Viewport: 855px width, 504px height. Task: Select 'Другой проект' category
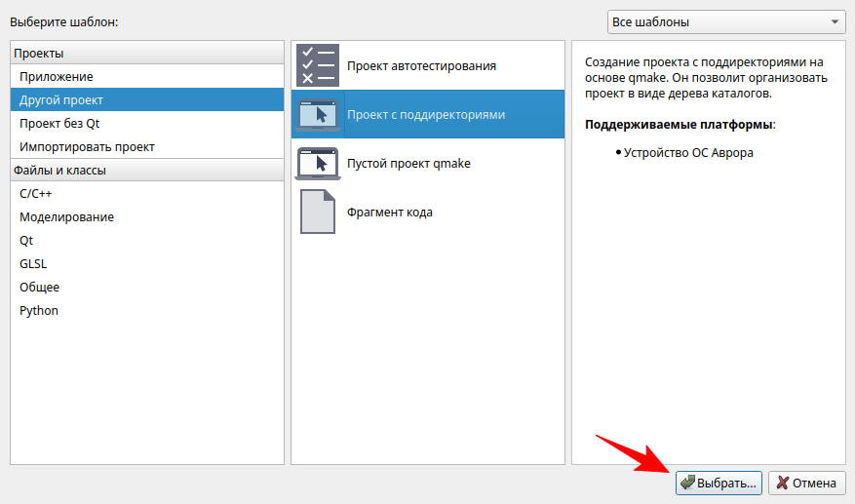point(61,99)
